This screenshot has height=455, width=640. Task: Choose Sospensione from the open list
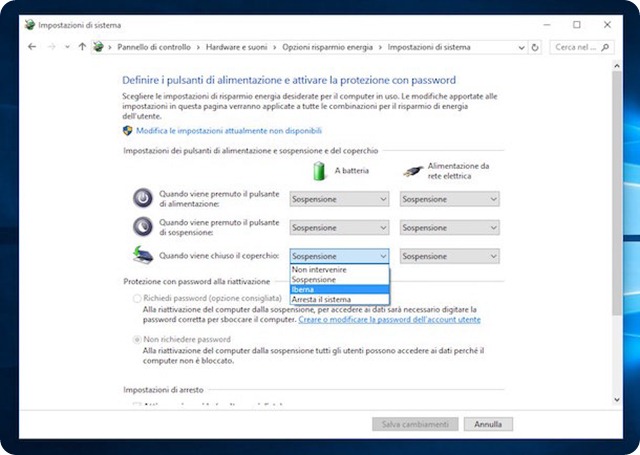pyautogui.click(x=340, y=280)
